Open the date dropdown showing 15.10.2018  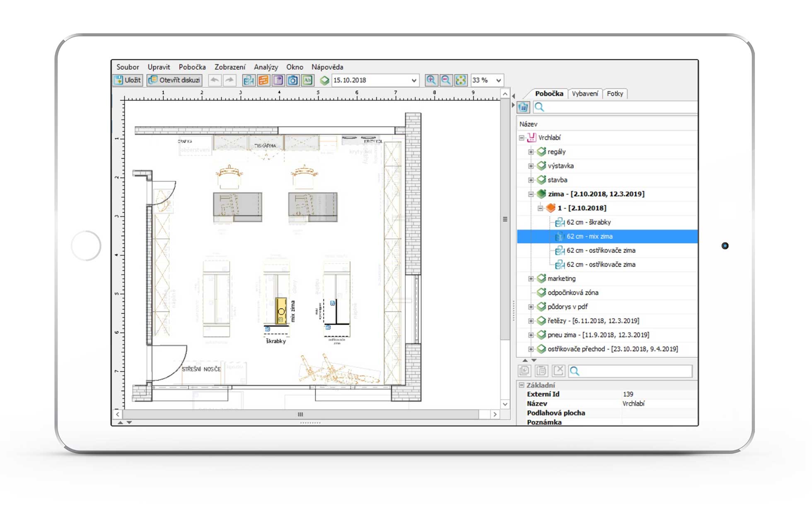(413, 80)
